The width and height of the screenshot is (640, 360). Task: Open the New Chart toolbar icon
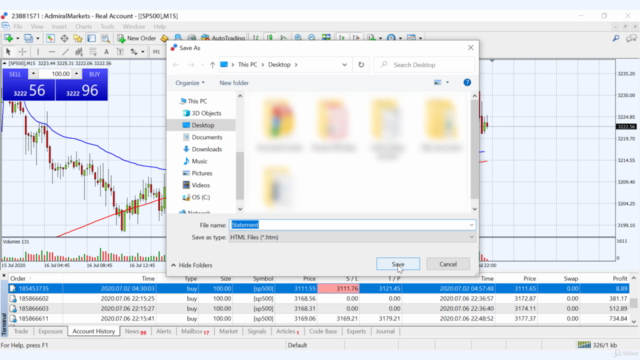click(x=8, y=38)
